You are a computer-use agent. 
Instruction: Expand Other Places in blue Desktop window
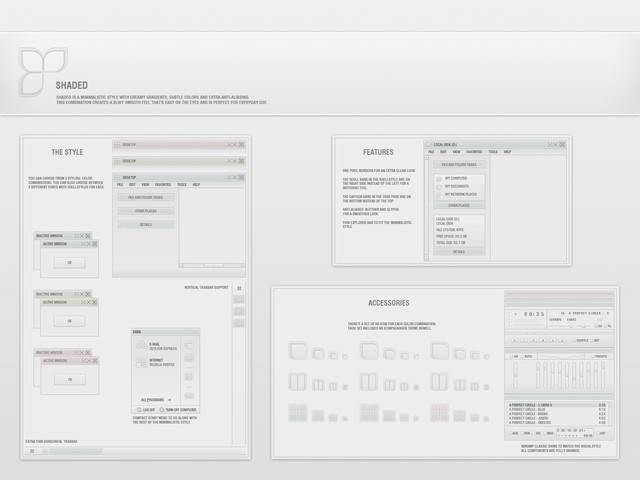pos(146,211)
